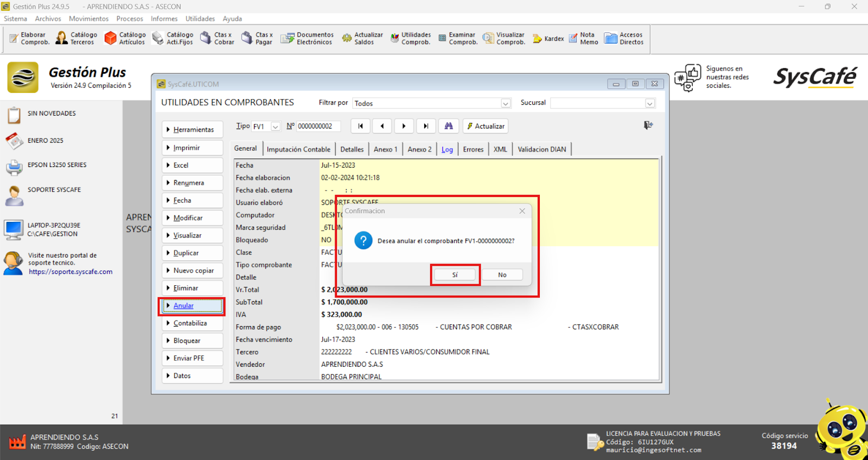Confirm by clicking the Sí button
868x460 pixels.
(x=455, y=275)
